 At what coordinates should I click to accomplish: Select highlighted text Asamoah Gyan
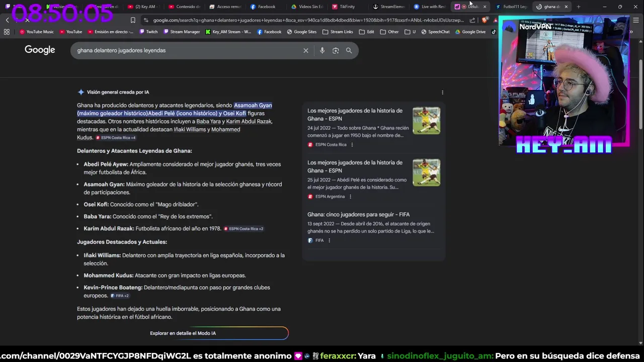[x=253, y=106]
